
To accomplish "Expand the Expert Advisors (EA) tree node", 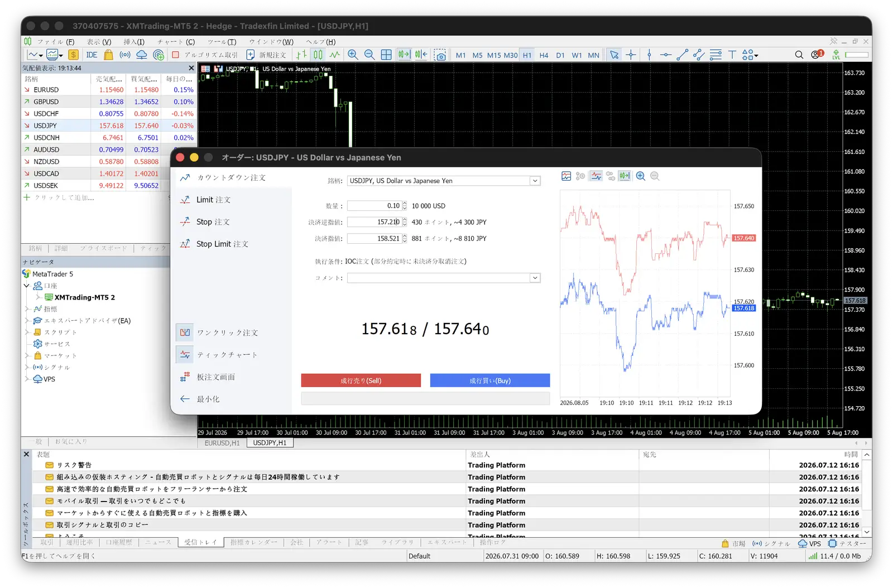I will [26, 321].
